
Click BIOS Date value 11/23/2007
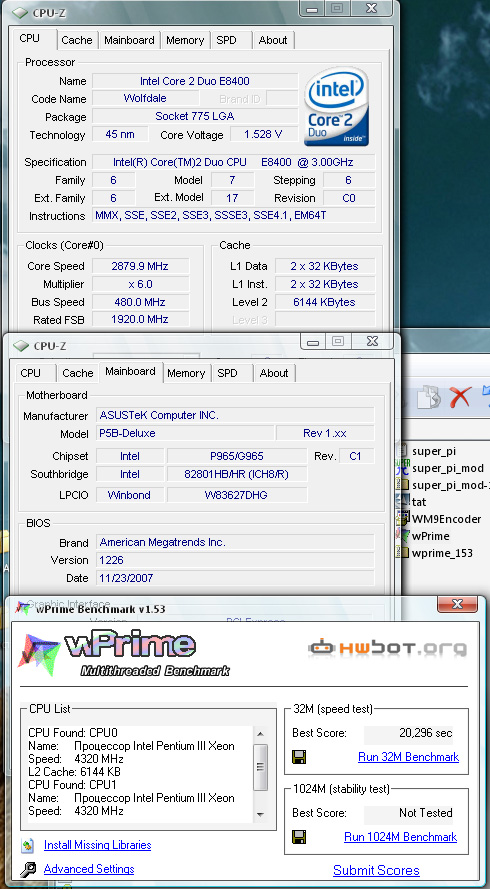tap(235, 578)
